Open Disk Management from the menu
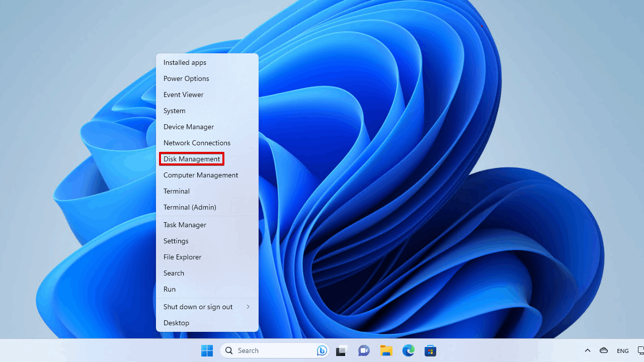644x362 pixels. coord(207,159)
